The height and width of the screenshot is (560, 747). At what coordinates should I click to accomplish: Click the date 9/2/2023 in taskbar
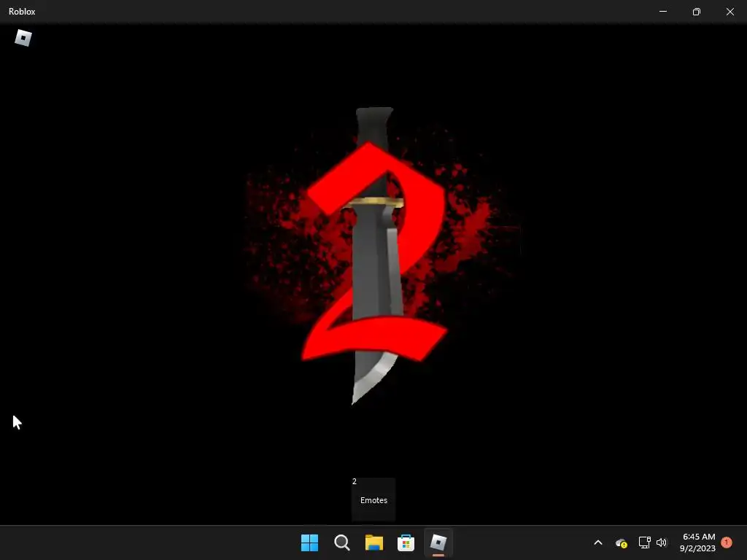pyautogui.click(x=697, y=548)
